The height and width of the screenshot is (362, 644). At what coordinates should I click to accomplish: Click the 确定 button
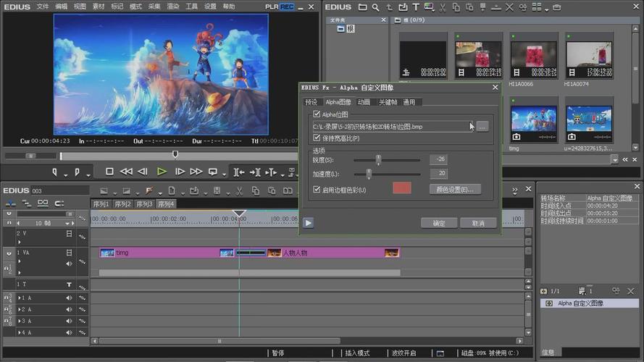439,223
